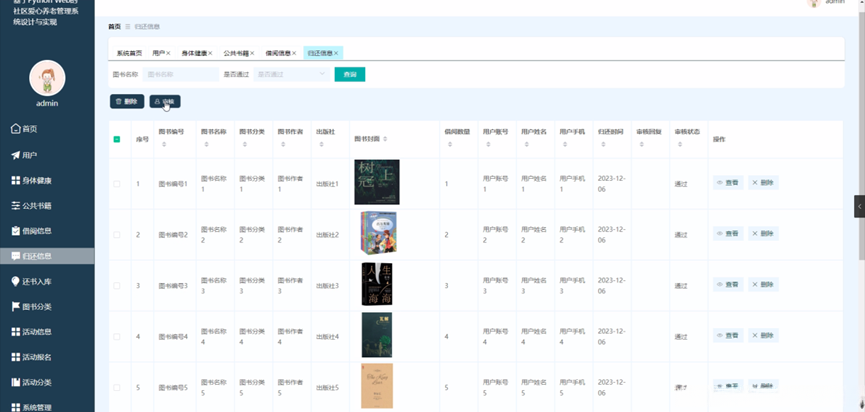Click the 查询 search button
The height and width of the screenshot is (412, 865).
click(350, 74)
